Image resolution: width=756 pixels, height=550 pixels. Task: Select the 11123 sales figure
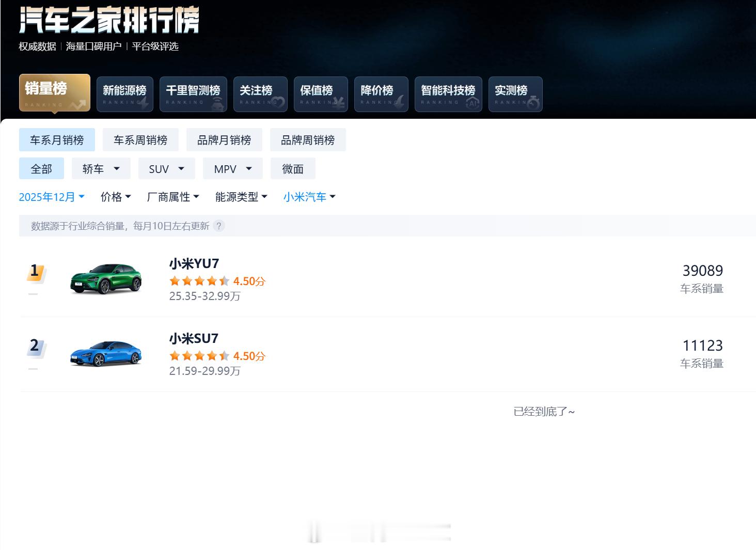coord(703,345)
